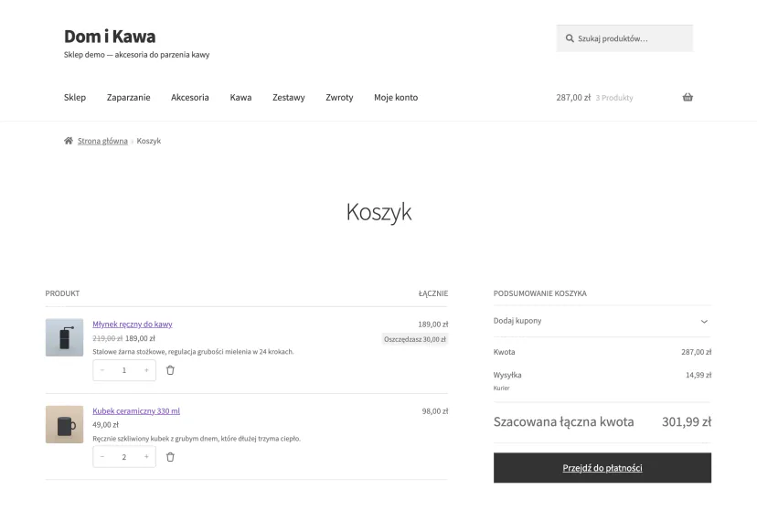Click the Ręcznie szkliwiony kubek description text
This screenshot has width=757, height=532.
[197, 439]
